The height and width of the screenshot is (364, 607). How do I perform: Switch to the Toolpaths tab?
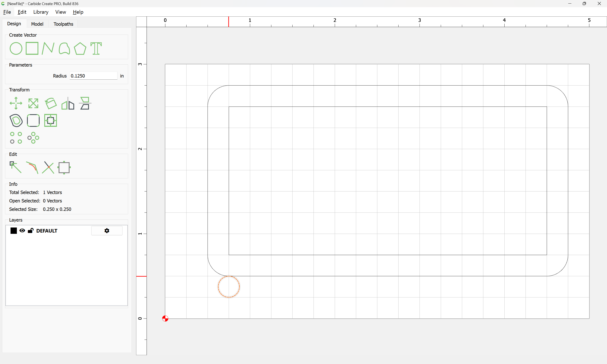pos(63,24)
